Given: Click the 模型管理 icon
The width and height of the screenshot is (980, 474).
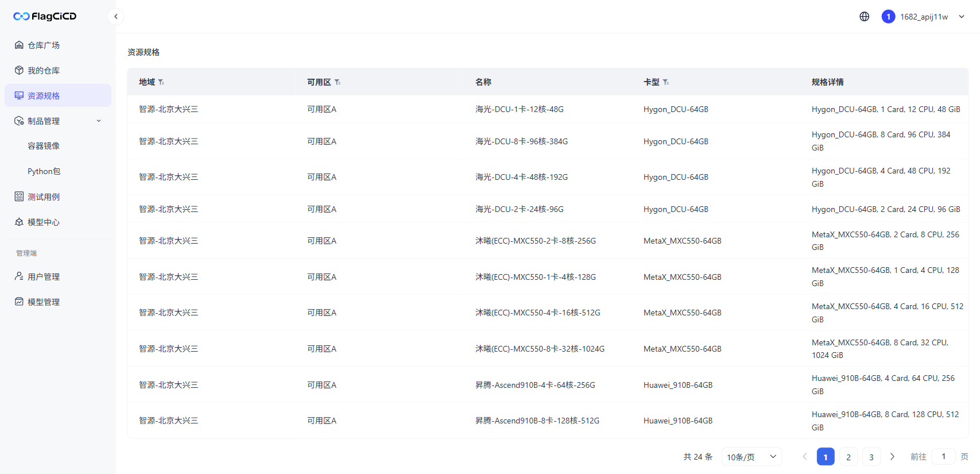Looking at the screenshot, I should point(19,302).
